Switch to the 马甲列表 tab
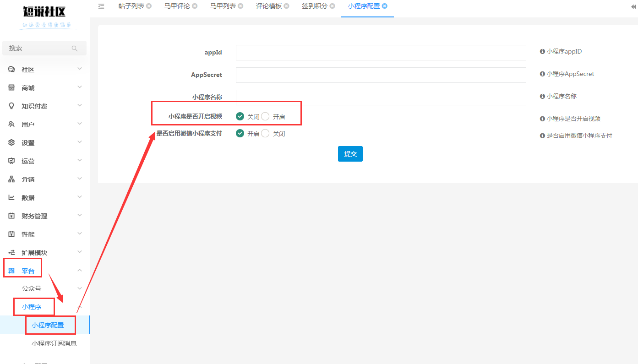638x364 pixels. pos(223,6)
